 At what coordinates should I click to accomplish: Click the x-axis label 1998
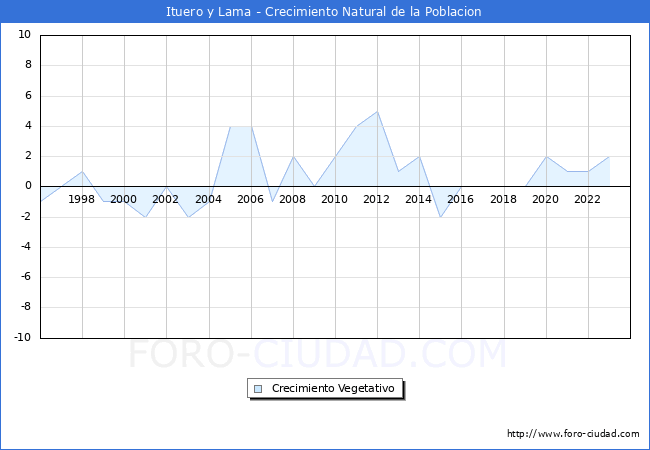81,199
